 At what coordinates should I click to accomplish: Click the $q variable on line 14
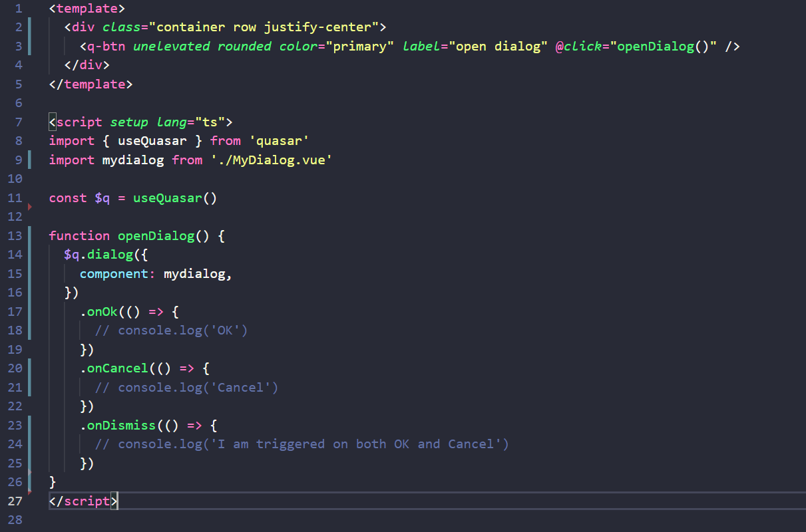pyautogui.click(x=72, y=254)
